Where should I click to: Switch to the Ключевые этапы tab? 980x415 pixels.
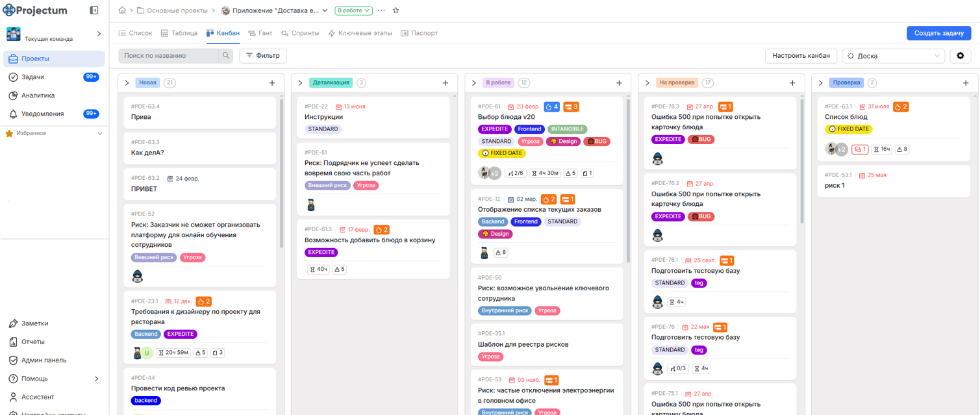pyautogui.click(x=360, y=33)
